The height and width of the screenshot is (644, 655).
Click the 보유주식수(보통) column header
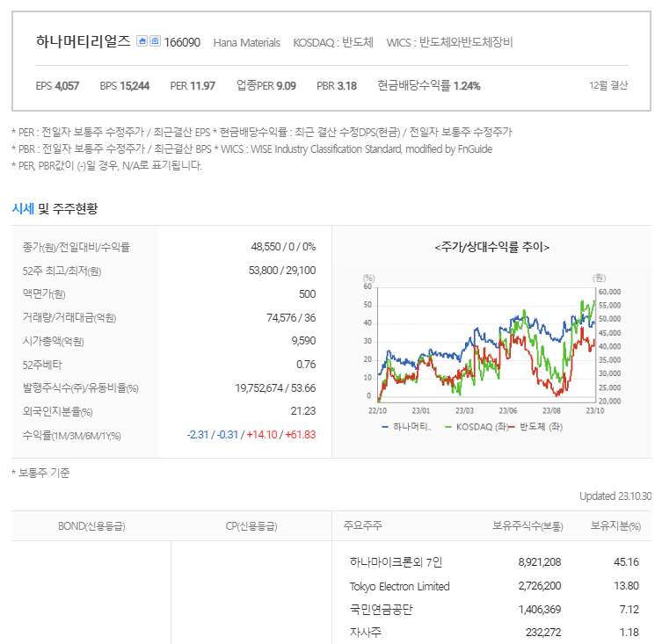click(528, 525)
